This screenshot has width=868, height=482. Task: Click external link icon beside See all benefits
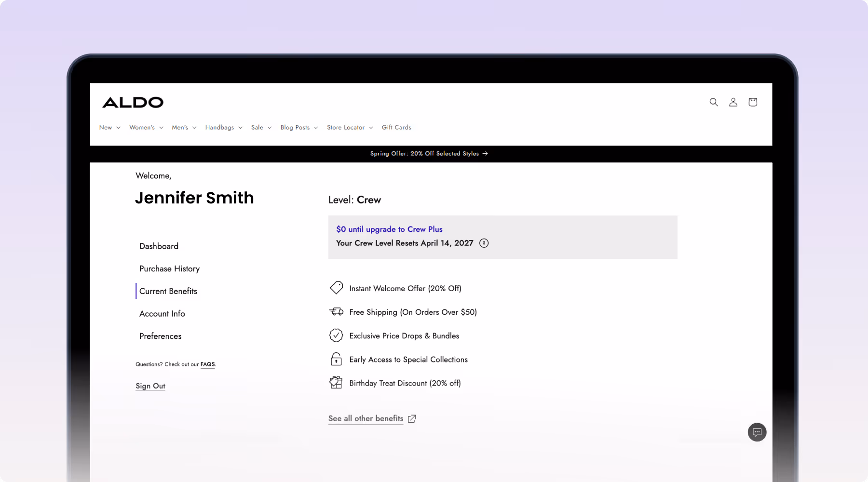pyautogui.click(x=412, y=419)
